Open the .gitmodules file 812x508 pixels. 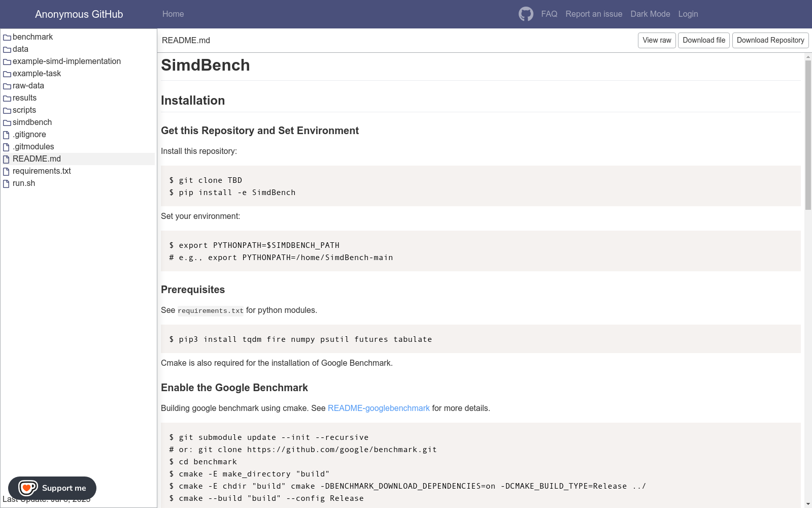[x=33, y=147]
